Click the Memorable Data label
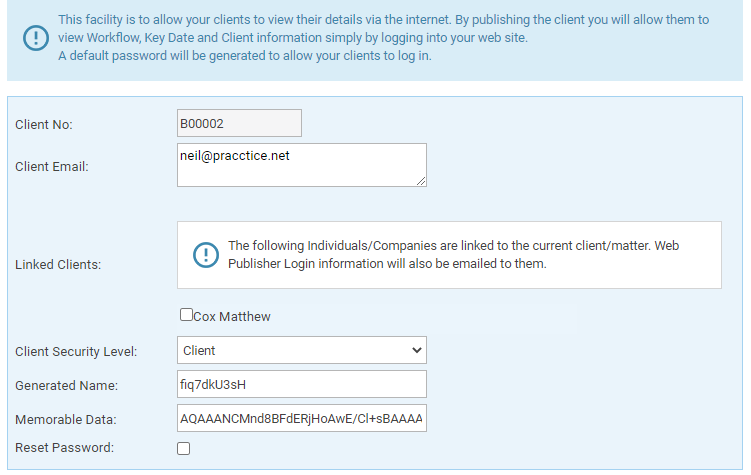The height and width of the screenshot is (475, 751). [x=66, y=419]
